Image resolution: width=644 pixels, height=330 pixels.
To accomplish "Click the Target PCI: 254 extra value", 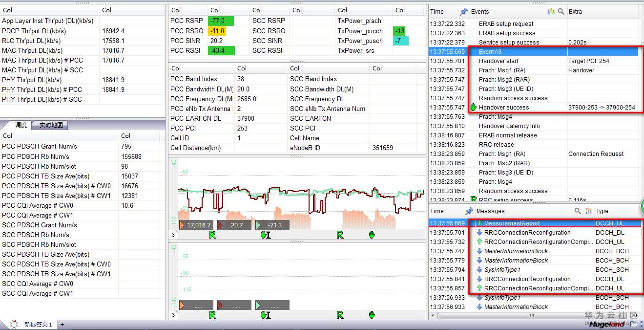I will (589, 61).
